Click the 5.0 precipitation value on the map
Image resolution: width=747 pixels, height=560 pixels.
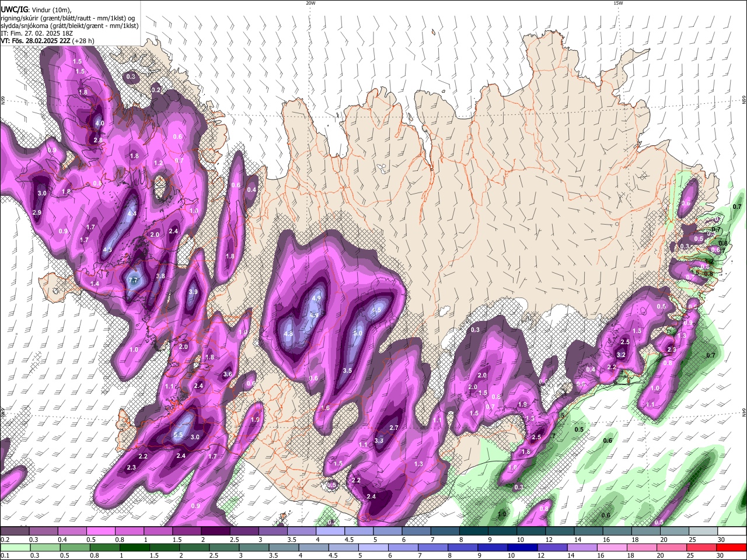point(358,333)
